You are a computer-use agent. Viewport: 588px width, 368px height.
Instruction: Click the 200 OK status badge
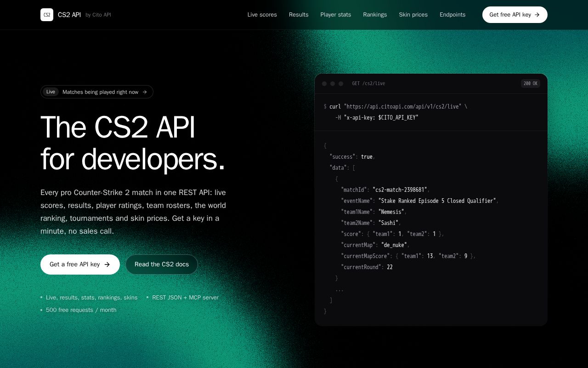tap(531, 84)
